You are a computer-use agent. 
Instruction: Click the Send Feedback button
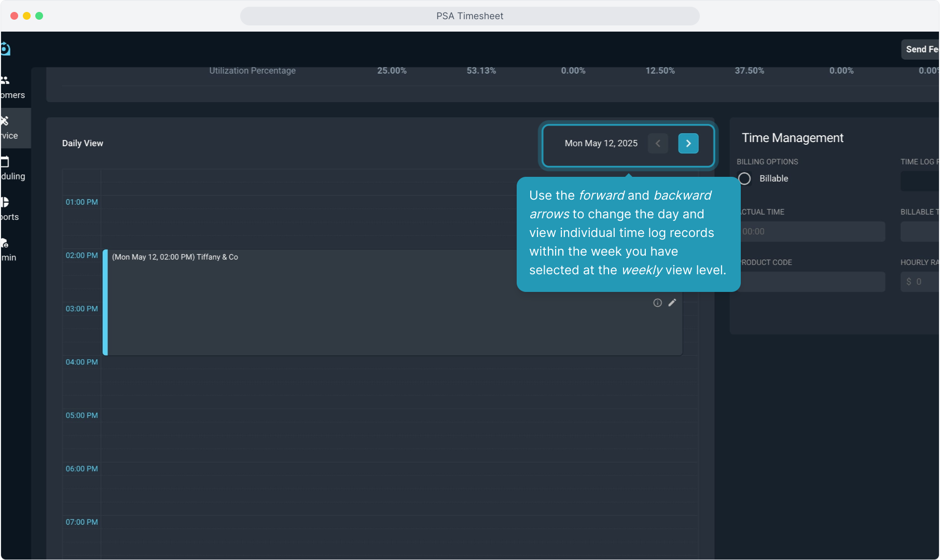coord(921,49)
